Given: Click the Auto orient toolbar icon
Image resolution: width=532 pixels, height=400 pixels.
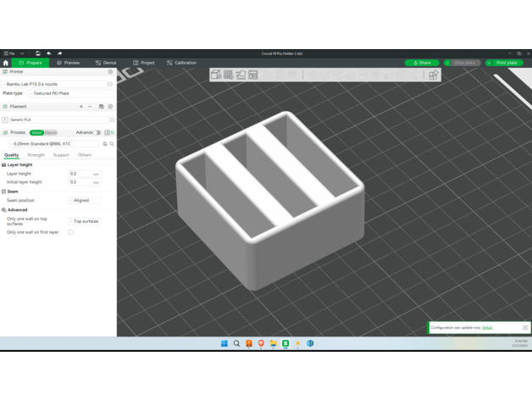Looking at the screenshot, I should pos(241,75).
